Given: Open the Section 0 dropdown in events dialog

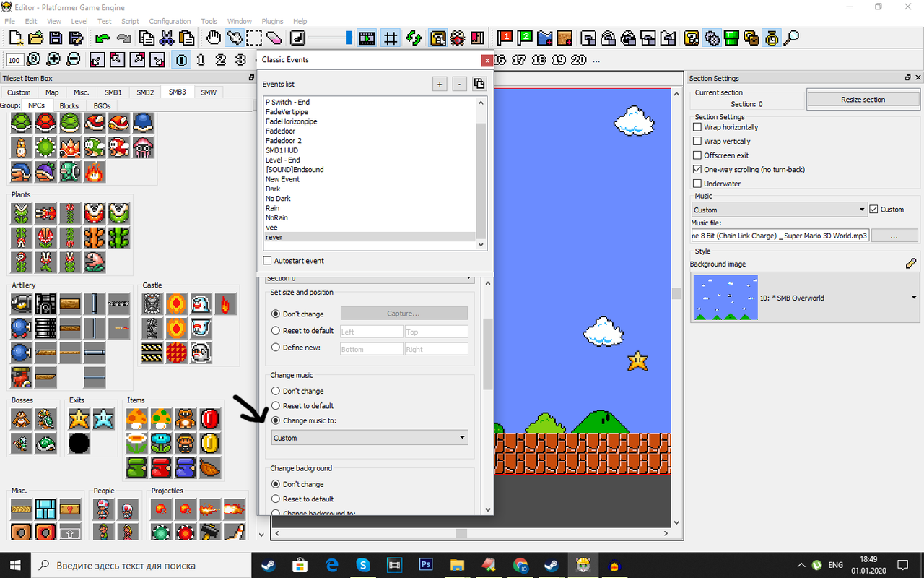Looking at the screenshot, I should pos(370,279).
